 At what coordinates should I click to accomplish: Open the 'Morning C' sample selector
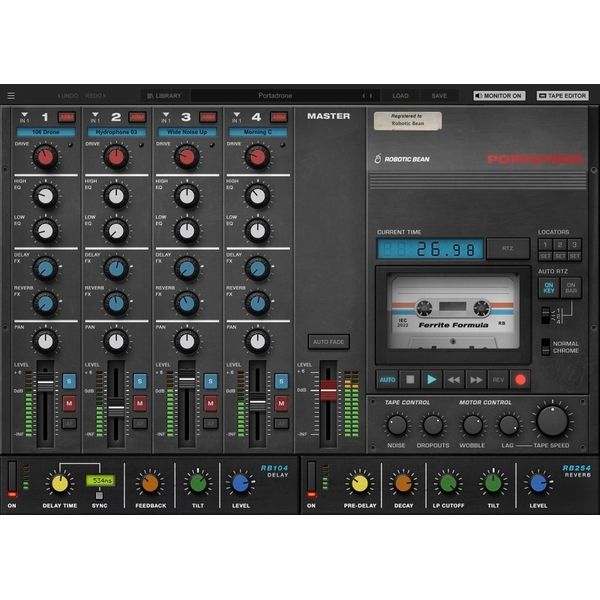pyautogui.click(x=258, y=132)
